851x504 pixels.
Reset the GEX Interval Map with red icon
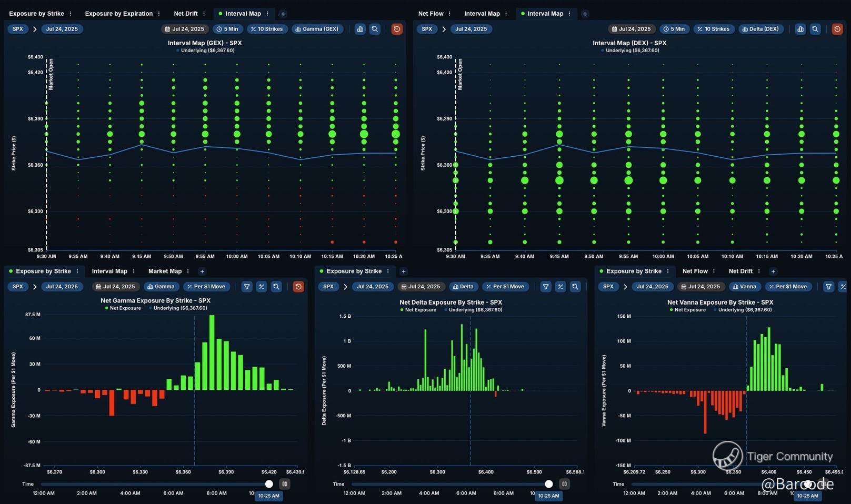(x=397, y=29)
